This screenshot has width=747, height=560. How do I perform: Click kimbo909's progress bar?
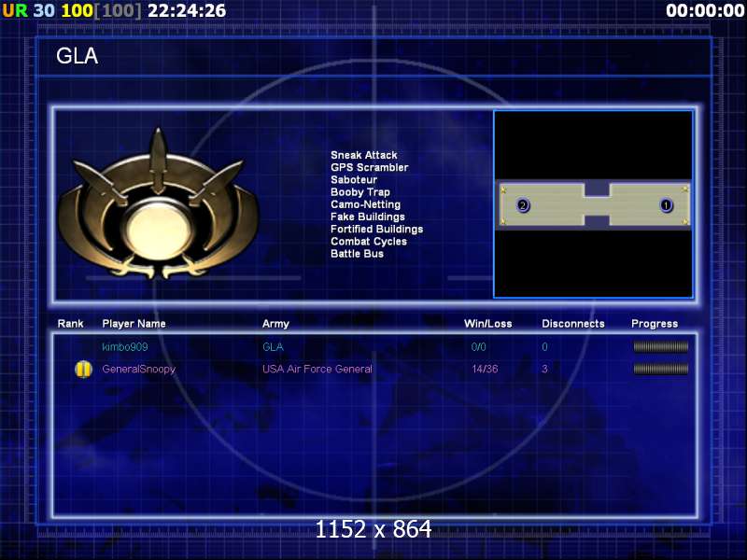[661, 346]
